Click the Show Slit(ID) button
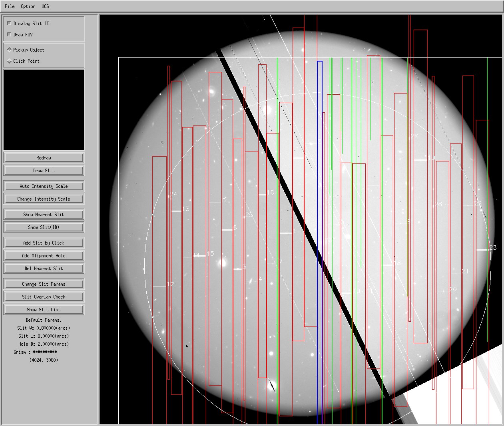 (44, 227)
